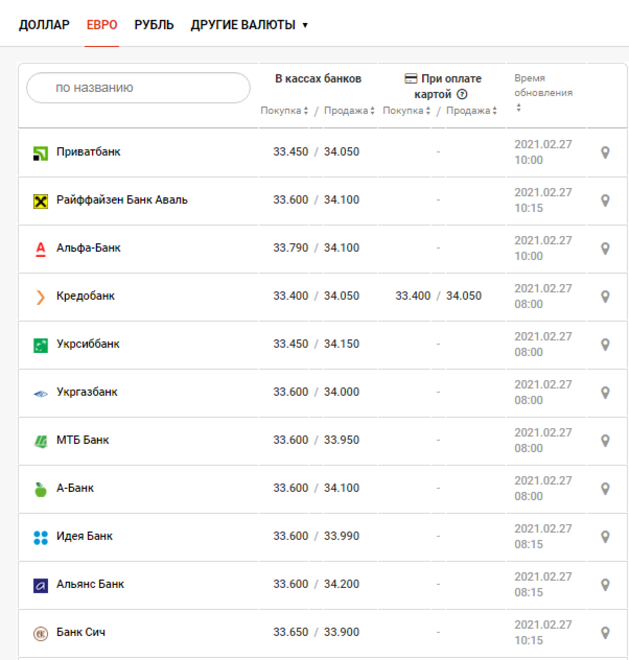
Task: Open map pin for Кредобанк row
Action: [605, 296]
